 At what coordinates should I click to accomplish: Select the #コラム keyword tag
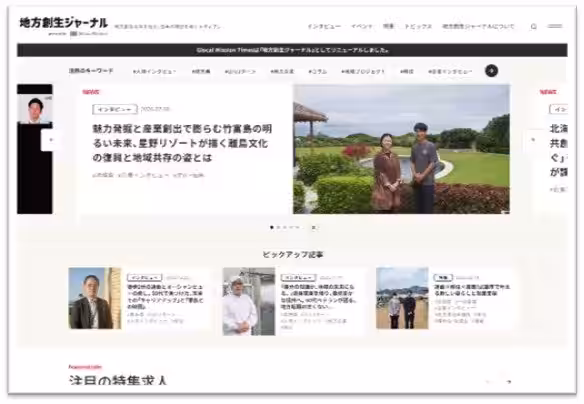click(x=318, y=71)
